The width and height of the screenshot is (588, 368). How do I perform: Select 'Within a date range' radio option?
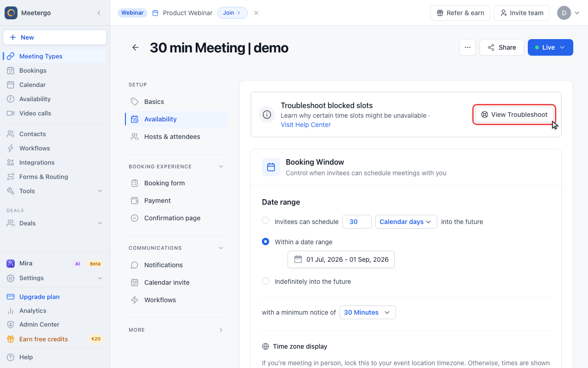pos(266,241)
